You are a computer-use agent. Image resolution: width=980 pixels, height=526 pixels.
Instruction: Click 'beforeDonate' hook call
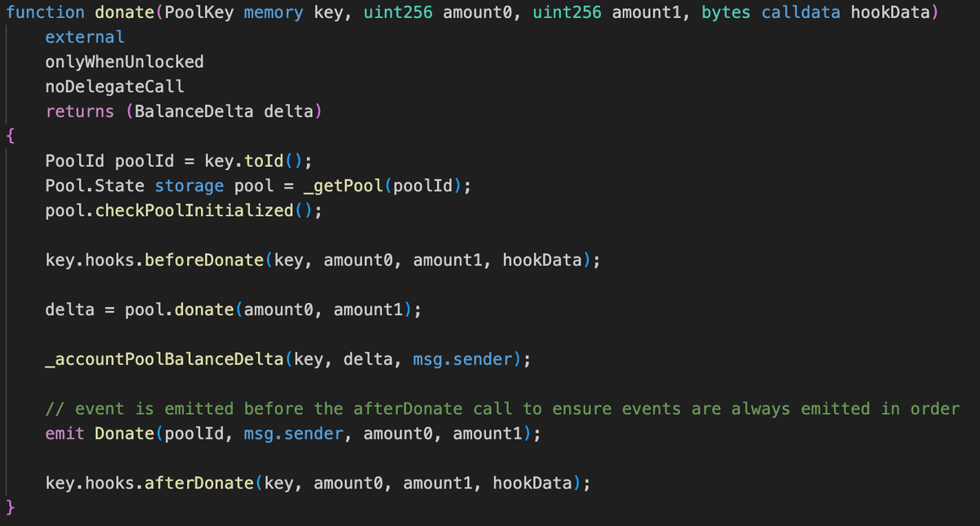[204, 261]
